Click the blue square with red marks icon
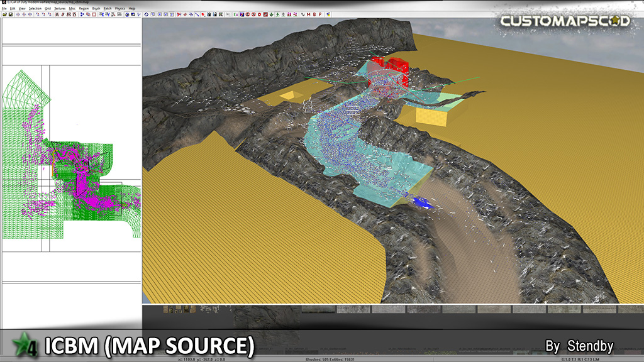 coord(242,14)
